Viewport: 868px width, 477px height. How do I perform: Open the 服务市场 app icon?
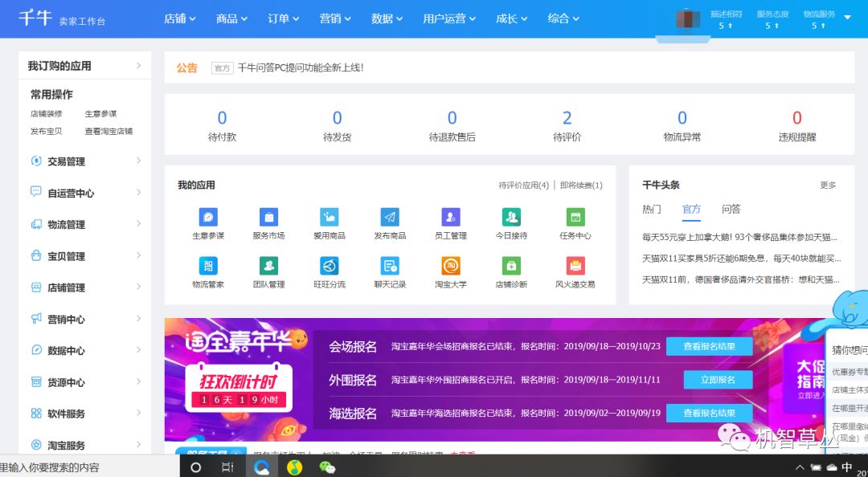[x=268, y=218]
